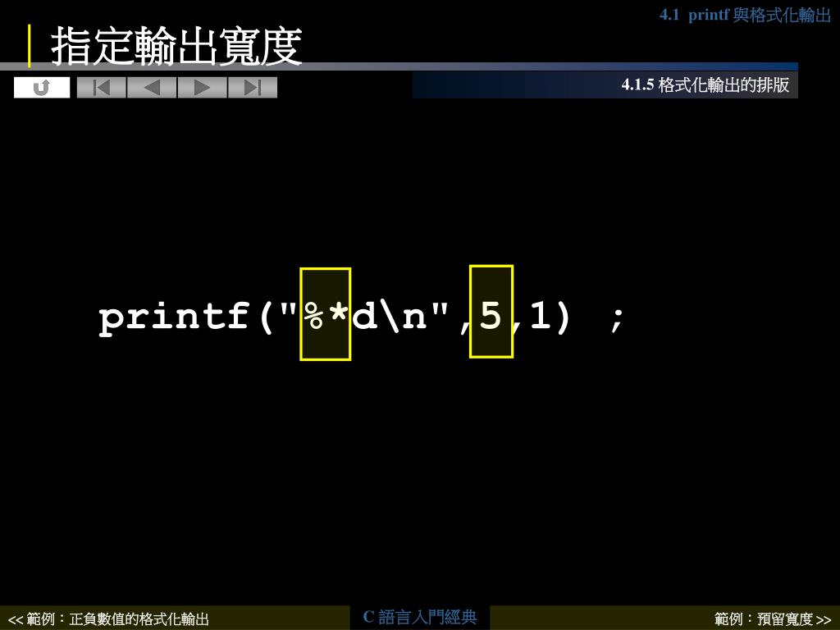Open previous example 正負數值的格式化輸出 link
Screen dimensions: 840x630
(108, 619)
